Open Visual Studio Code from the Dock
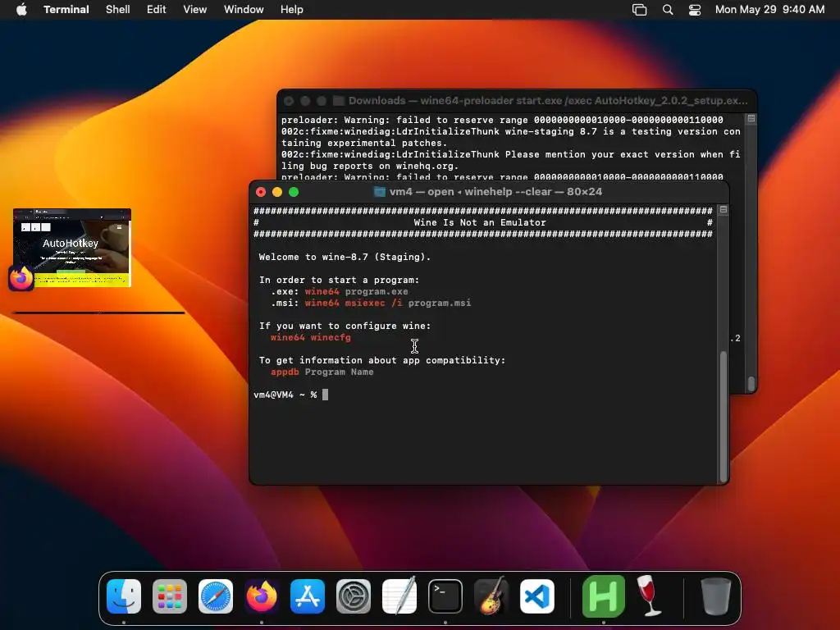Viewport: 840px width, 630px height. click(537, 596)
